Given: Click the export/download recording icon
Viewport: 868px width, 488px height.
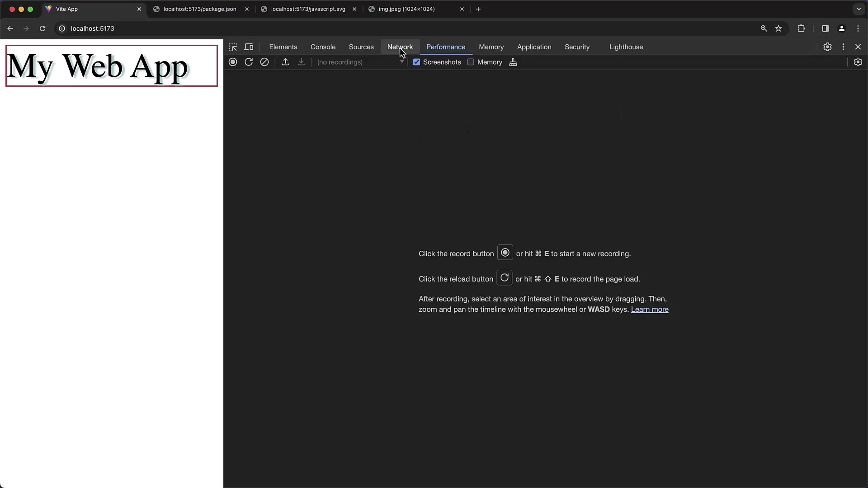Looking at the screenshot, I should pos(302,62).
